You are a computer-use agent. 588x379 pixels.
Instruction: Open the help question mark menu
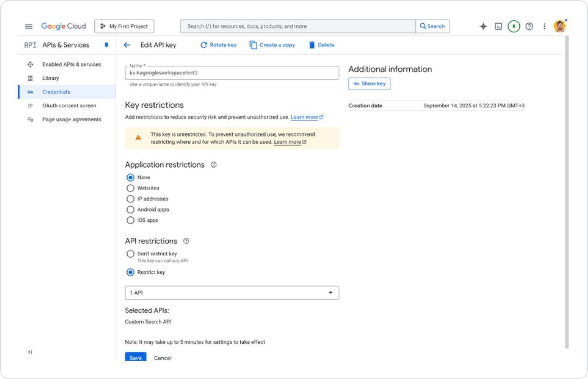coord(529,26)
